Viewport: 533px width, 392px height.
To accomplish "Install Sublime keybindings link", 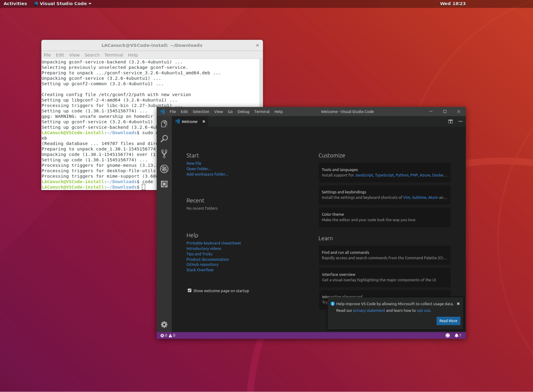I will (x=419, y=197).
